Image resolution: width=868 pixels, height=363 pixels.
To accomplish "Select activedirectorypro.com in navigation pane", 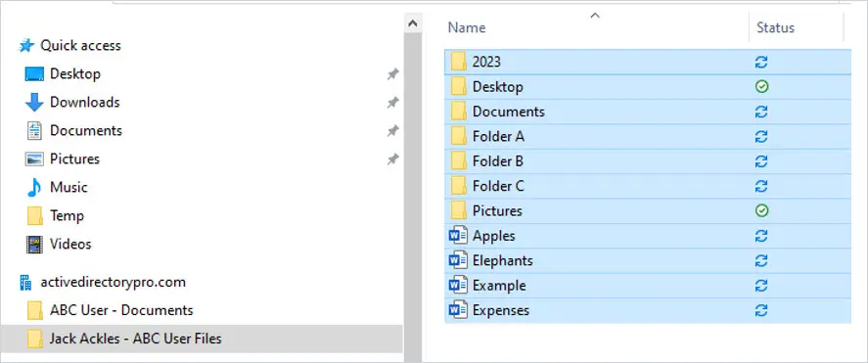I will click(113, 283).
